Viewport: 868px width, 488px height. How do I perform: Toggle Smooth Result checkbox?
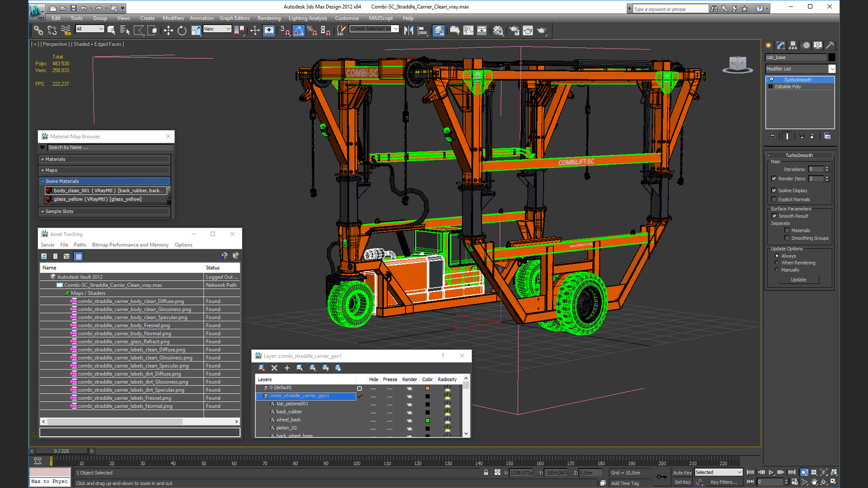click(774, 216)
